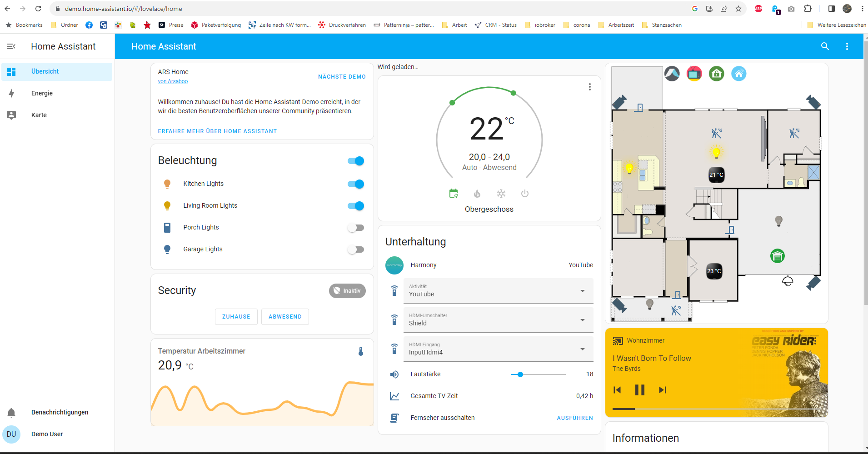868x454 pixels.
Task: Open the dashboard overflow menu in header
Action: (847, 46)
